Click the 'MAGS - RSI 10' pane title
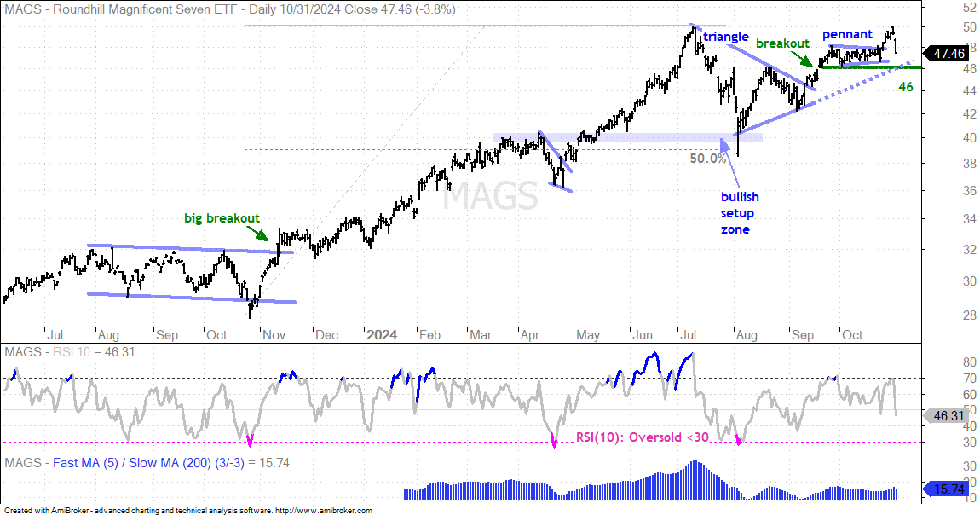 coord(69,352)
